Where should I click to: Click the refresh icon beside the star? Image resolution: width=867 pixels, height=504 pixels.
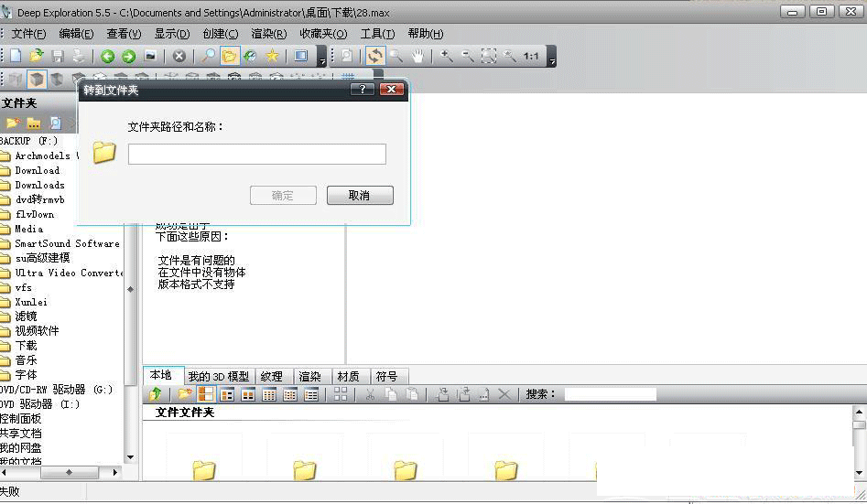(251, 56)
